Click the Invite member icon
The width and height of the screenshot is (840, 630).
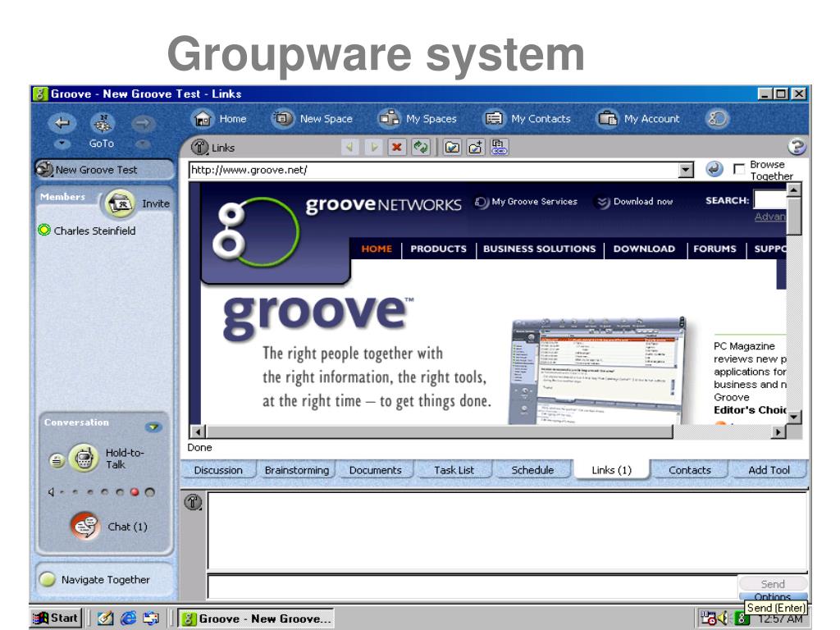coord(120,203)
